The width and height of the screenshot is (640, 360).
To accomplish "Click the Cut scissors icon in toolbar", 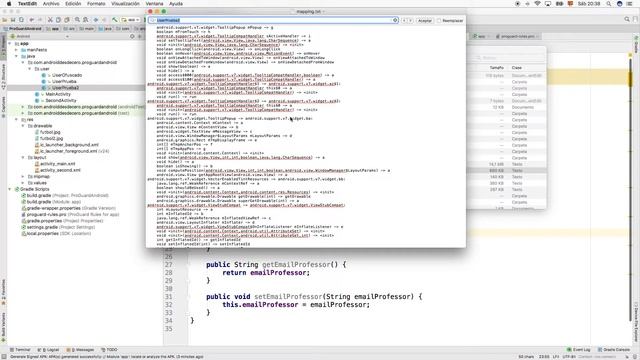I will coord(51,20).
